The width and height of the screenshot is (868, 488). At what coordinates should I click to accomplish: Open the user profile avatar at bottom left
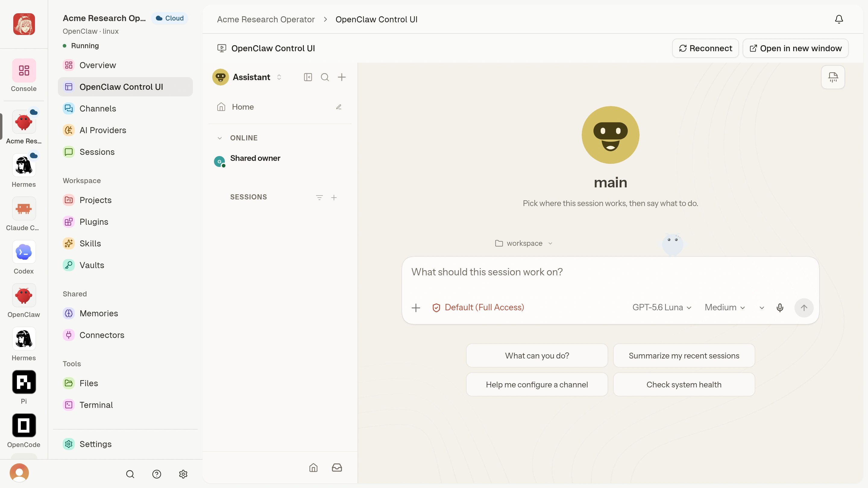[x=19, y=473]
